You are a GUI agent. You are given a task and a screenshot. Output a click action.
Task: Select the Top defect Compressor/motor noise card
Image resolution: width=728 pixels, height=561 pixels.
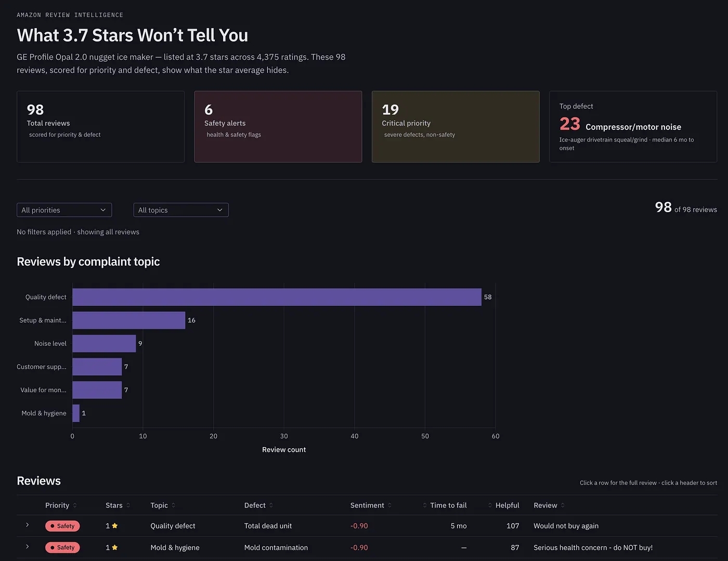[x=633, y=127]
